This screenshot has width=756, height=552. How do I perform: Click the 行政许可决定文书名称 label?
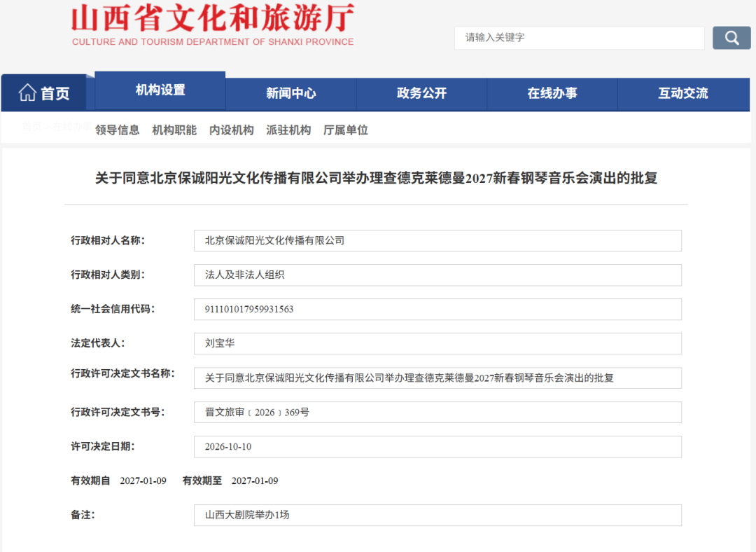122,373
